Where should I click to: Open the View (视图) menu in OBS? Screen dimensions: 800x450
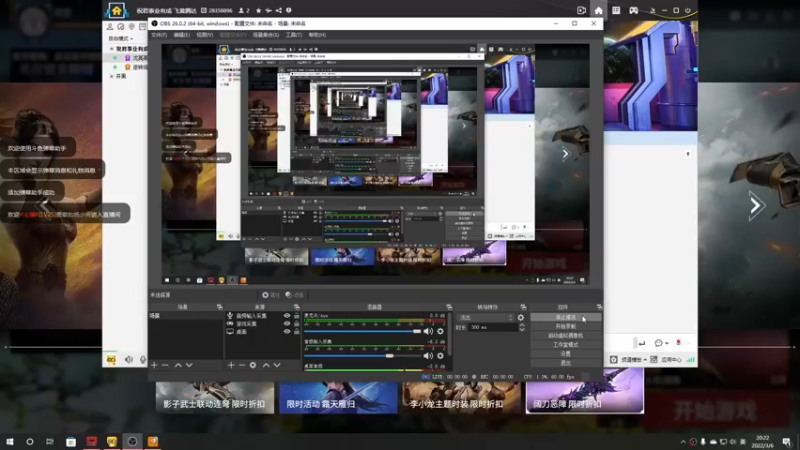tap(205, 35)
